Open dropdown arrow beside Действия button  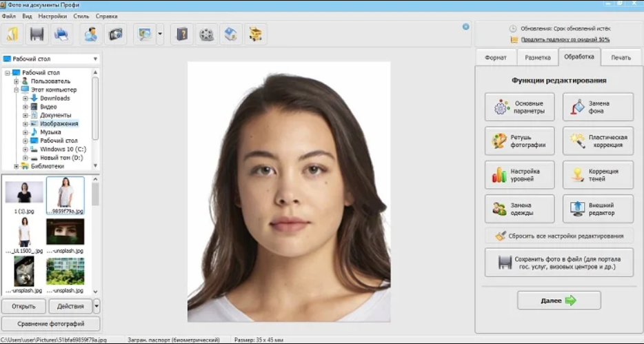pyautogui.click(x=97, y=306)
